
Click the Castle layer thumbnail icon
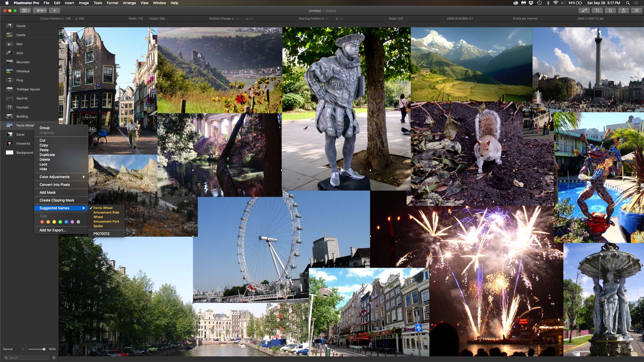pyautogui.click(x=10, y=35)
